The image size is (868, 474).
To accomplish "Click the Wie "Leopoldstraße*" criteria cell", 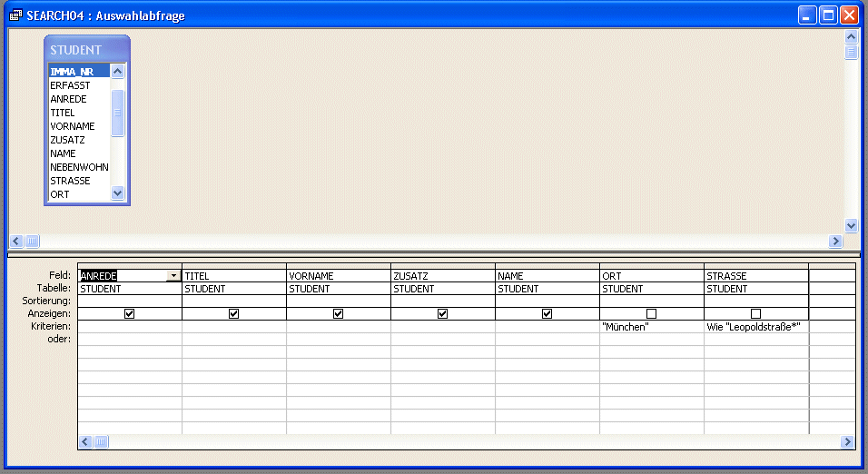I will click(756, 327).
